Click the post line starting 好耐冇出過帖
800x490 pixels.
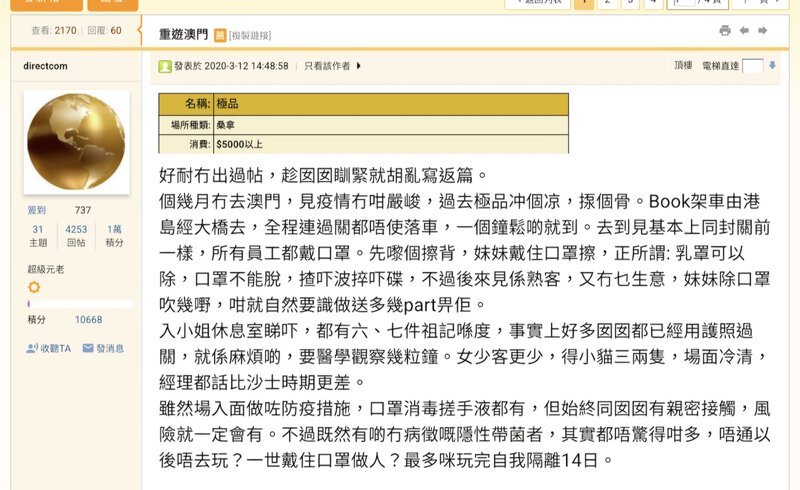click(322, 175)
